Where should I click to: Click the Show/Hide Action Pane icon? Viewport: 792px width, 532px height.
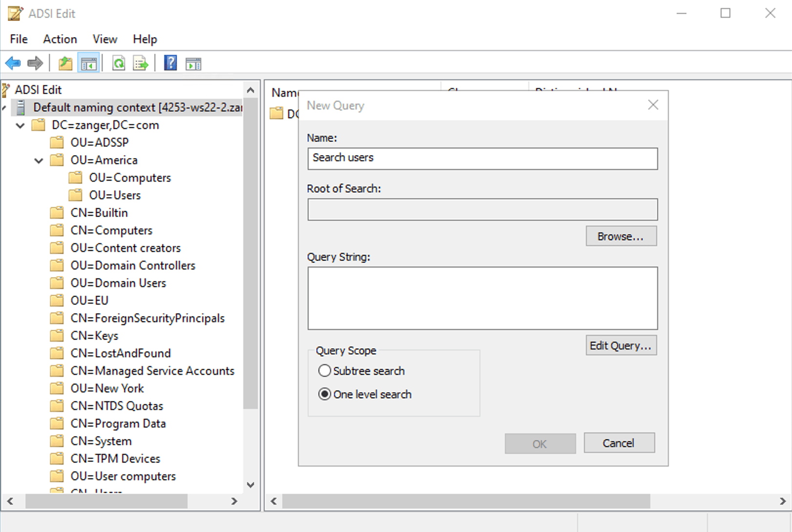coord(193,62)
